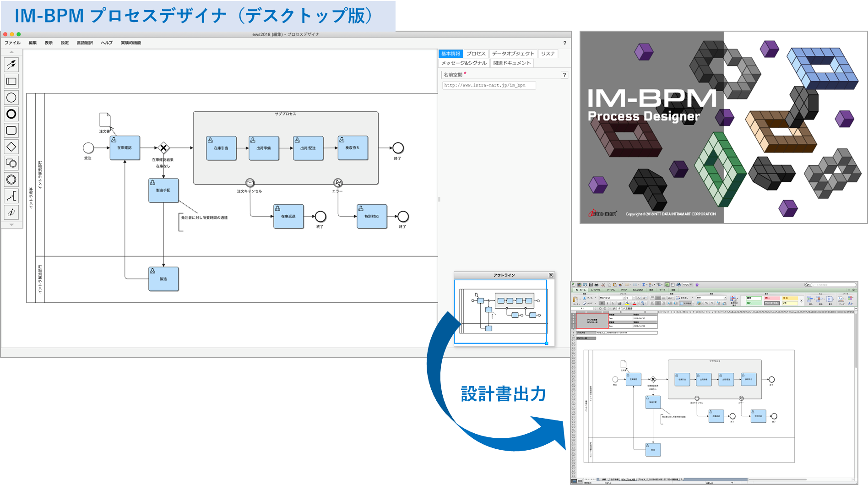This screenshot has height=485, width=868.
Task: Click the scissors cut icon in Excel
Action: 603,285
